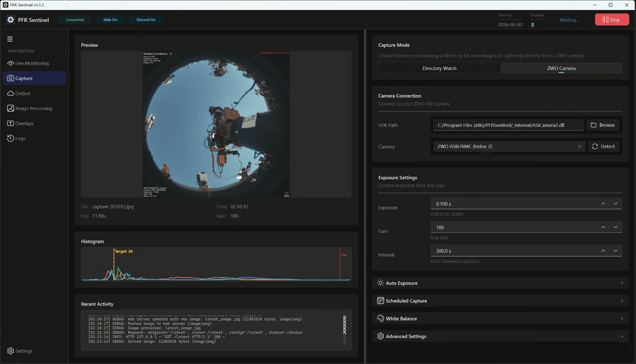
Task: Open the Logs history icon
Action: point(11,138)
